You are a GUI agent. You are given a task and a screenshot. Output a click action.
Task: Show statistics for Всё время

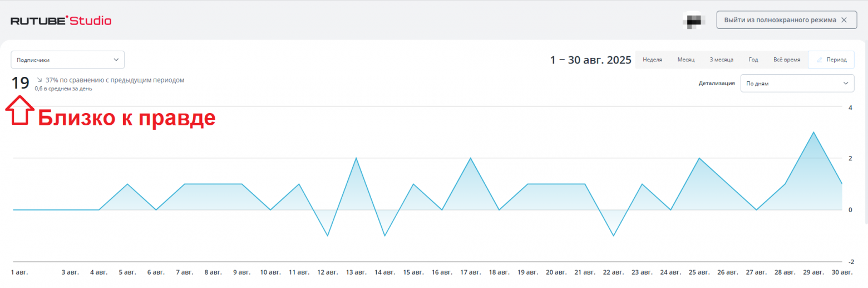[787, 60]
